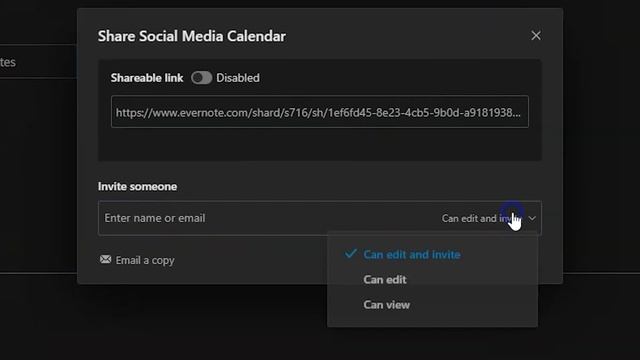Click the Email a copy envelope icon
Viewport: 640px width, 360px height.
pos(105,259)
